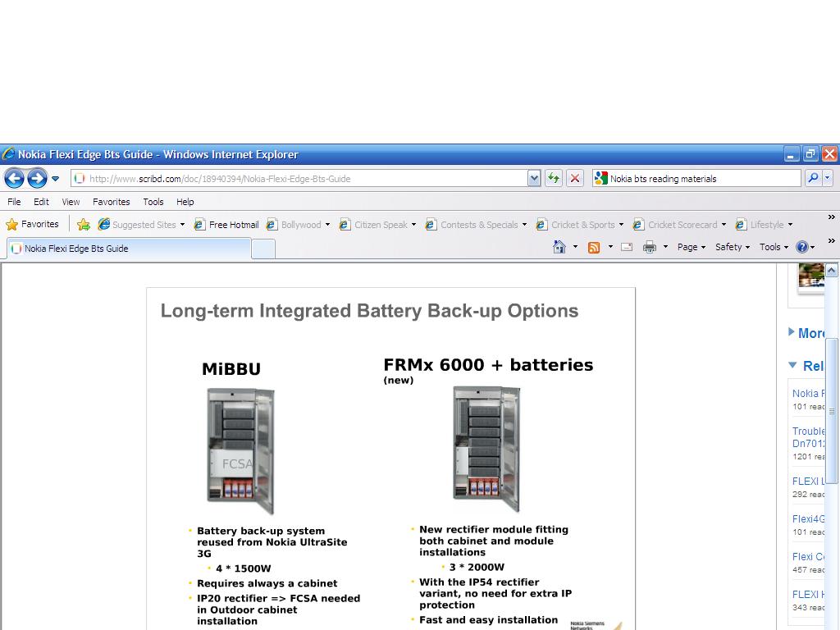This screenshot has width=840, height=630.
Task: Expand the address bar dropdown arrow
Action: click(x=534, y=178)
